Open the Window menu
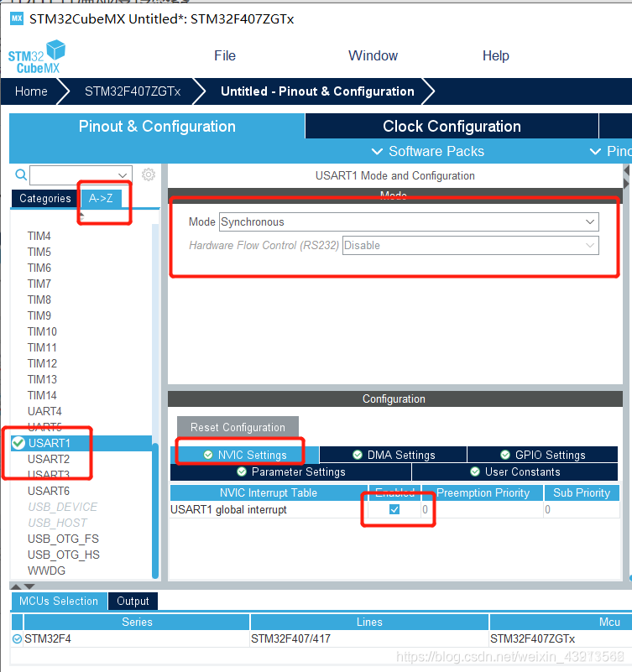This screenshot has height=672, width=632. pyautogui.click(x=373, y=55)
